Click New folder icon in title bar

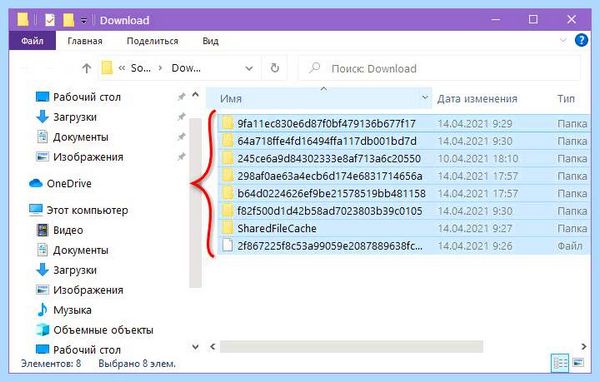(x=68, y=20)
